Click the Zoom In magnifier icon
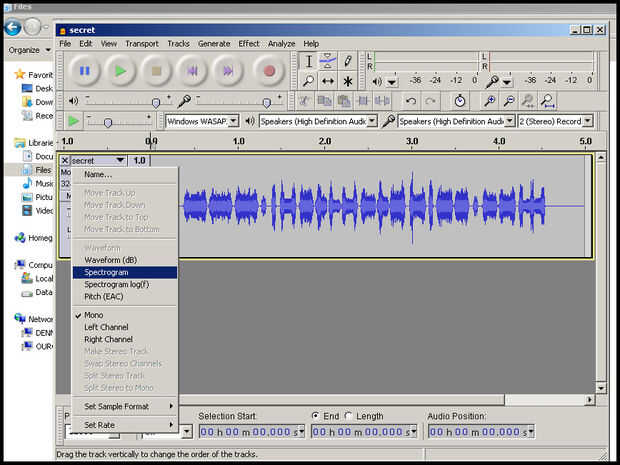The height and width of the screenshot is (465, 620). pos(490,101)
